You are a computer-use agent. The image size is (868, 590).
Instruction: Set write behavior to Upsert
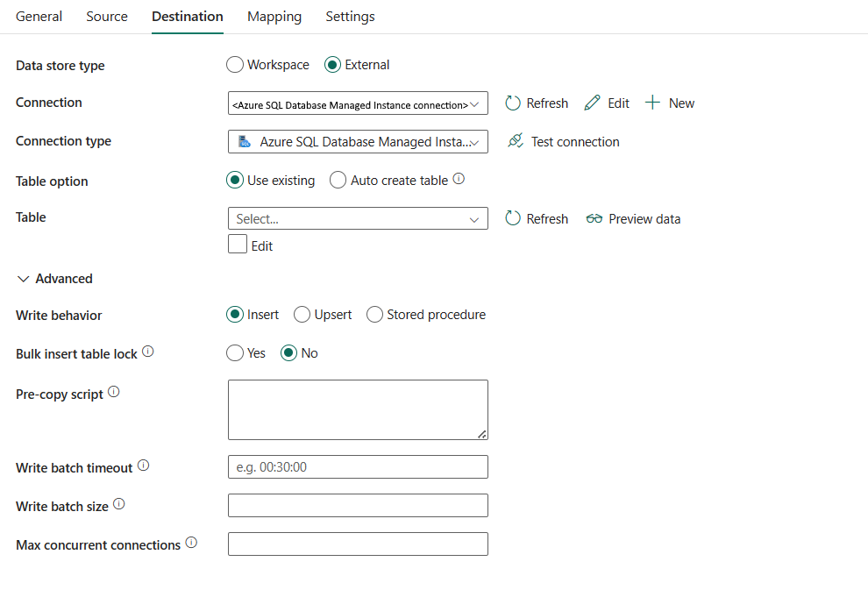302,315
